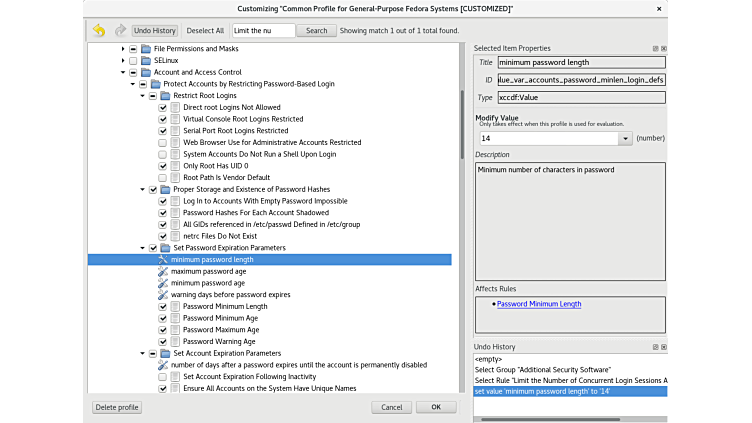The width and height of the screenshot is (752, 423).
Task: Click the Delete profile button
Action: 117,408
